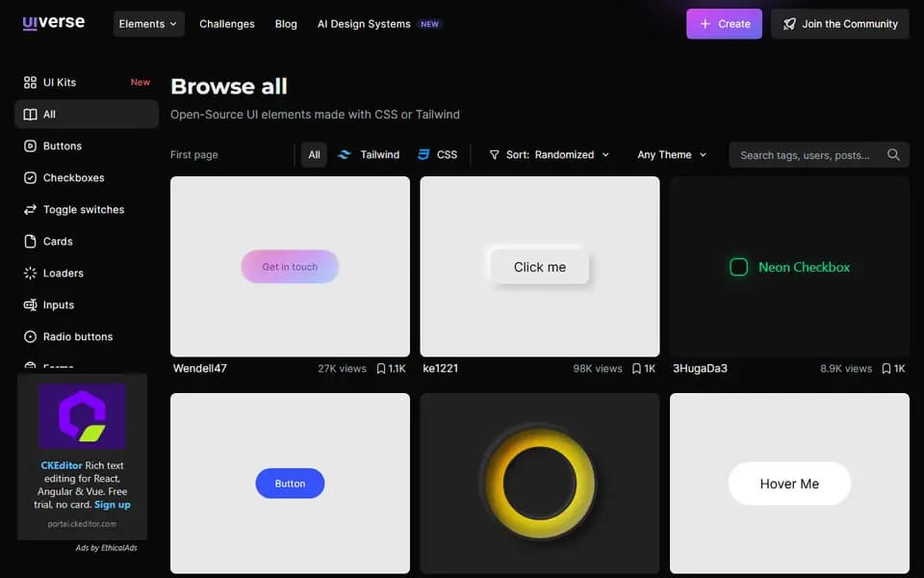Click the portal.ckeditor.com ad text
Image resolution: width=924 pixels, height=578 pixels.
(x=82, y=524)
